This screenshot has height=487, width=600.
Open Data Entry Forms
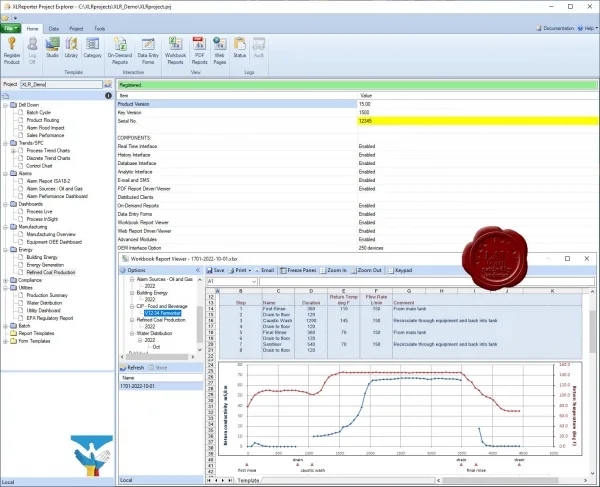tap(148, 51)
